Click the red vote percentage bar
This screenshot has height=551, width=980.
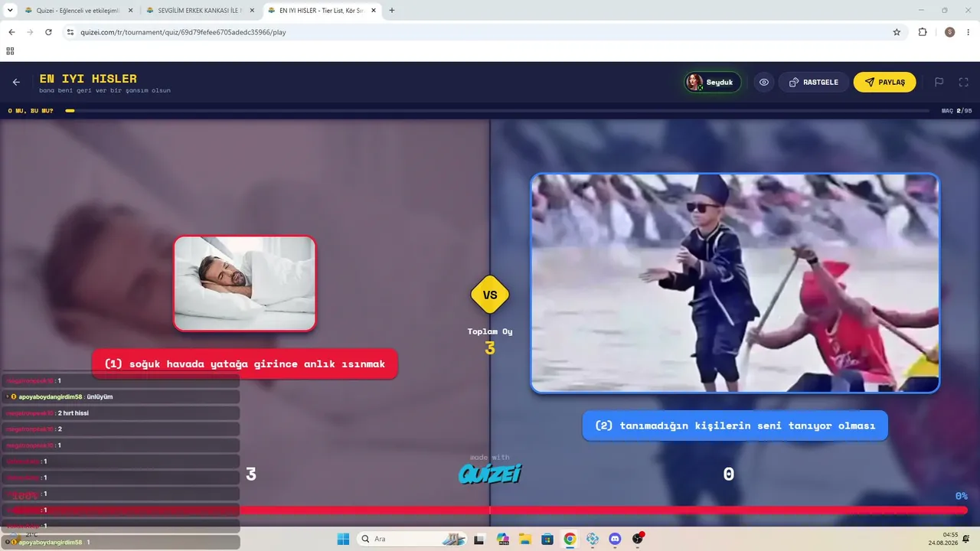pyautogui.click(x=490, y=510)
